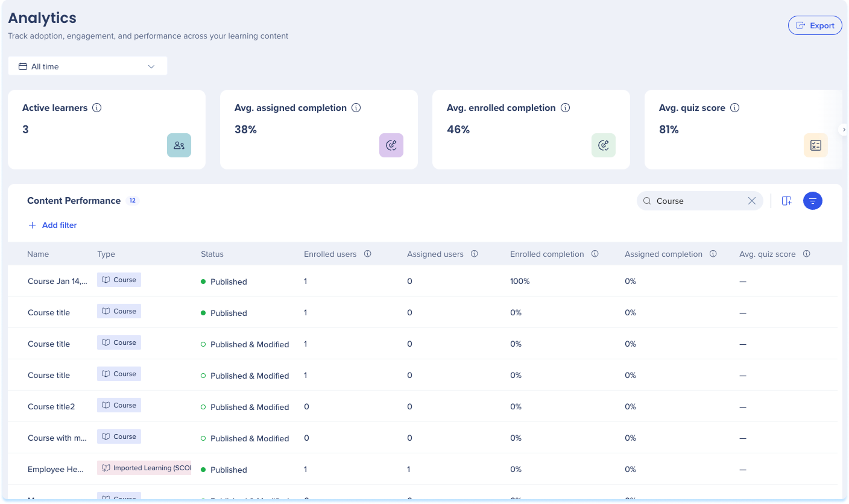The width and height of the screenshot is (849, 504).
Task: Show more metric cards with right arrow
Action: click(844, 129)
